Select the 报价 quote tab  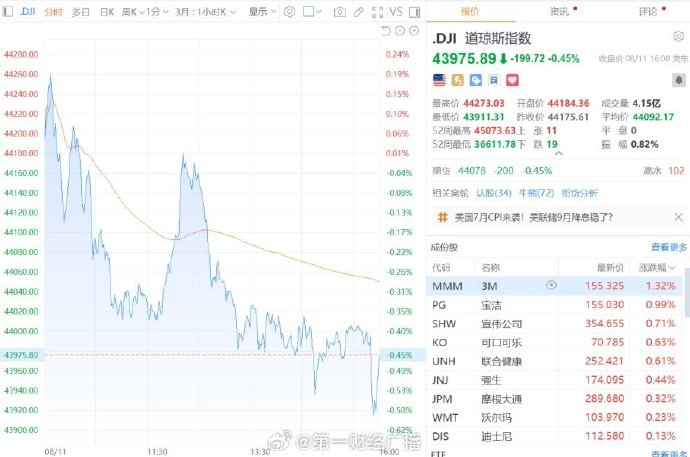point(470,11)
